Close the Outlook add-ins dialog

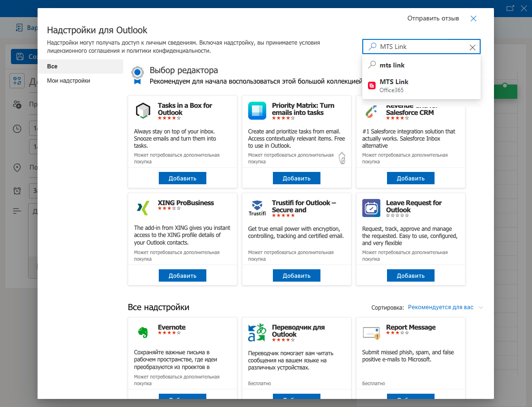[x=474, y=19]
